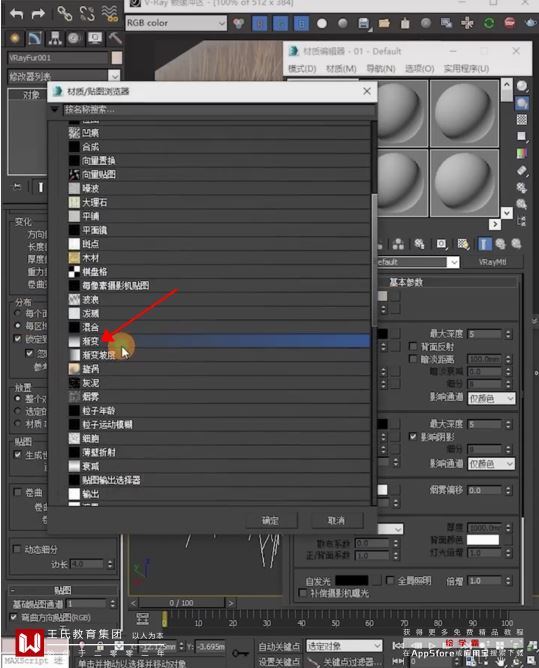Close the Material/Map Browser dialog
The height and width of the screenshot is (668, 539).
click(367, 91)
